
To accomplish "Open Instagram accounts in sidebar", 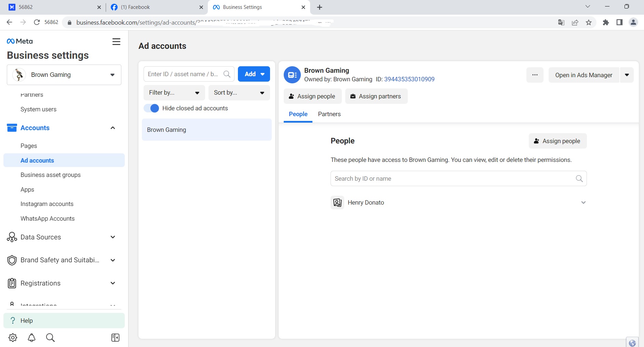I will tap(47, 204).
